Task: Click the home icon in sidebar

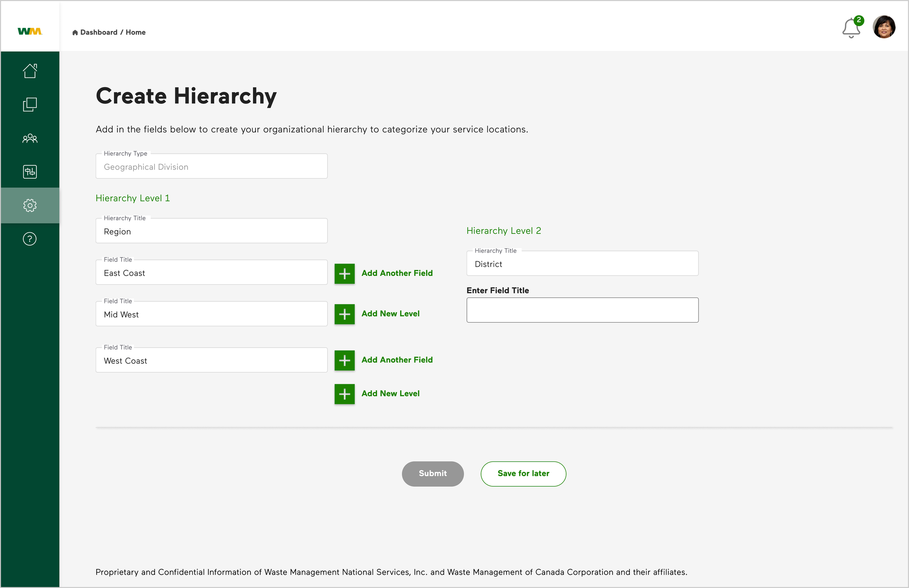Action: [x=30, y=71]
